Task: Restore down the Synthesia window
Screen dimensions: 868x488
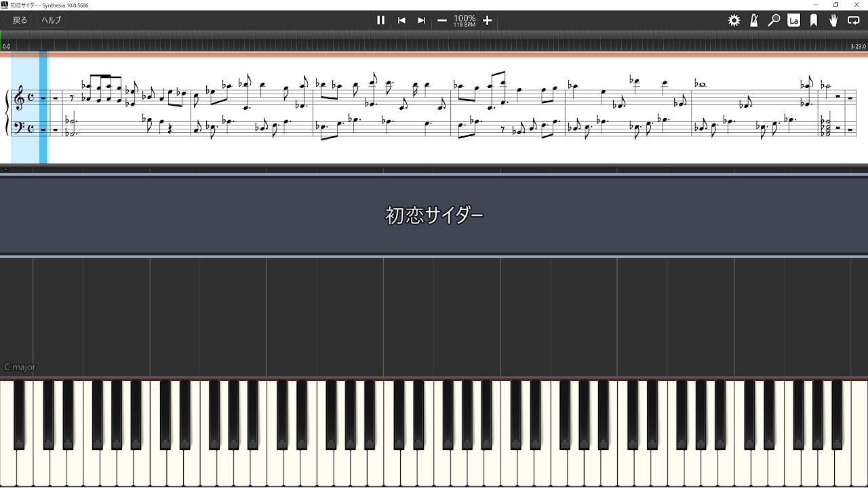Action: tap(835, 5)
